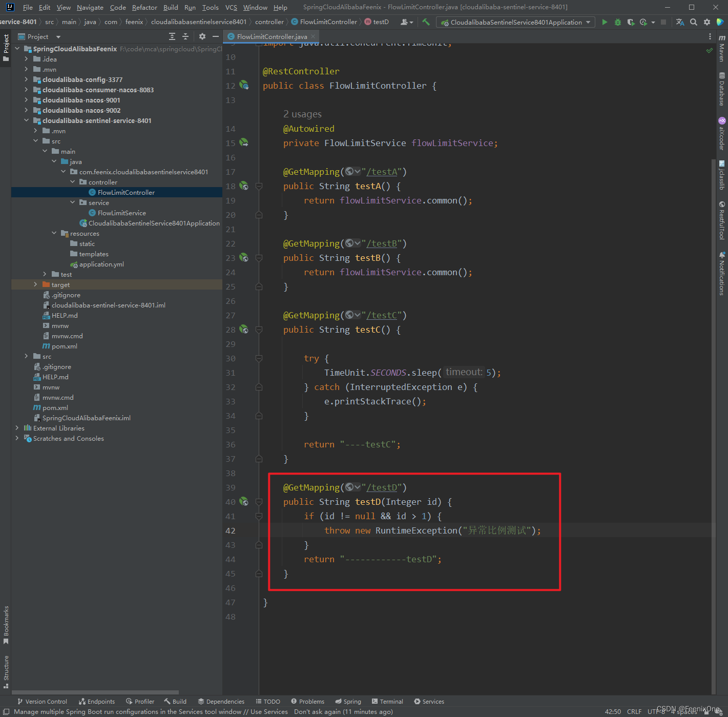Screen dimensions: 728x717
Task: Expand the target folder in the project tree
Action: click(x=35, y=284)
